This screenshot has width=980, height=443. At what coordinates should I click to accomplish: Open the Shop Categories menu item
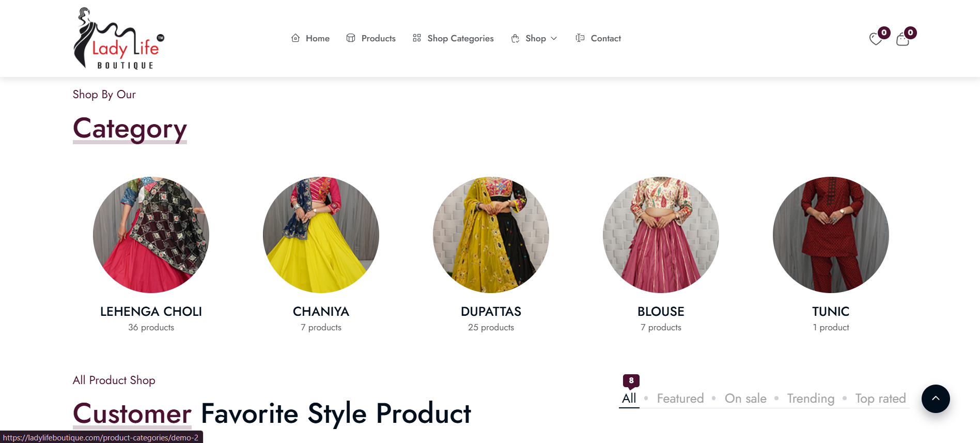(460, 38)
